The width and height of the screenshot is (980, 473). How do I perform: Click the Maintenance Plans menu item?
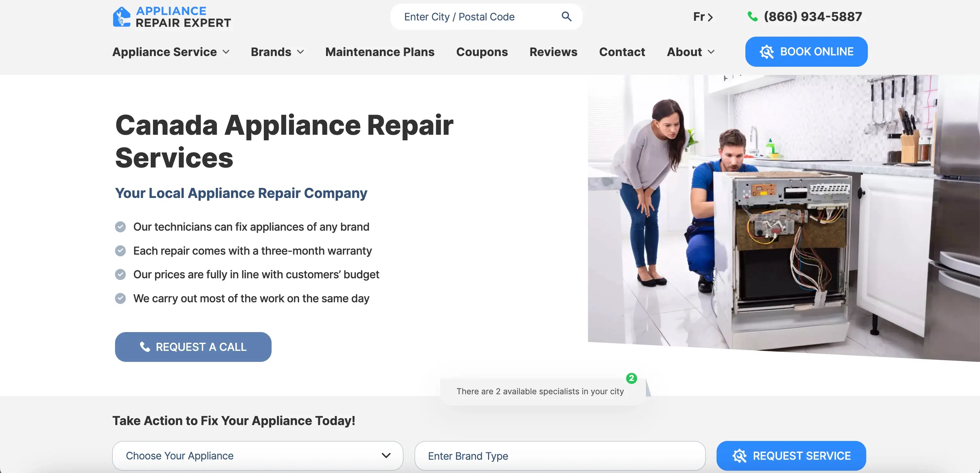click(379, 51)
